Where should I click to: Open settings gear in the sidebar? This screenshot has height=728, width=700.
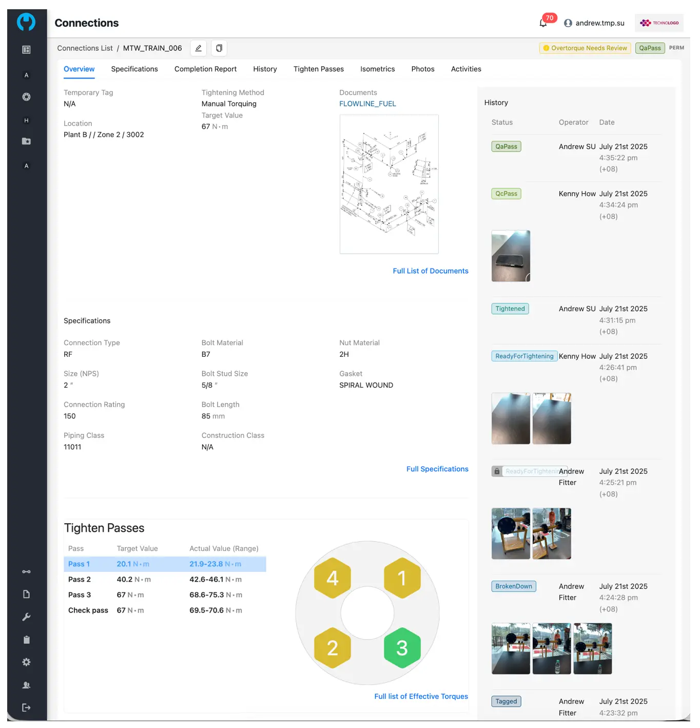[26, 662]
